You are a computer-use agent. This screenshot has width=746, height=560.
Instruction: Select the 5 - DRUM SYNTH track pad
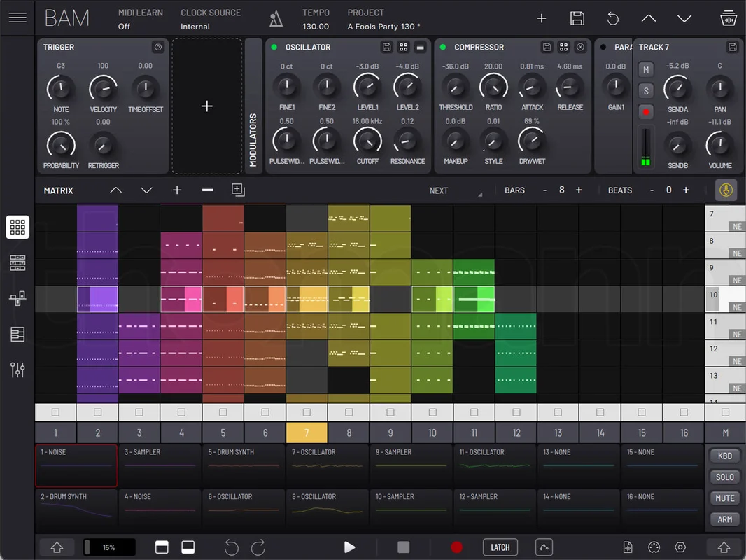[x=243, y=465]
